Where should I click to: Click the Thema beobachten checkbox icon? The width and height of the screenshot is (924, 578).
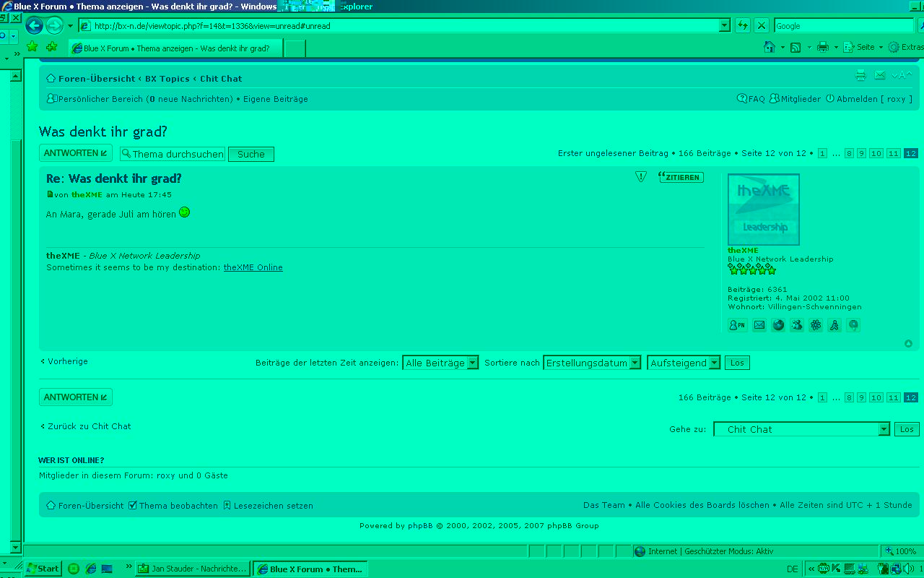tap(133, 506)
